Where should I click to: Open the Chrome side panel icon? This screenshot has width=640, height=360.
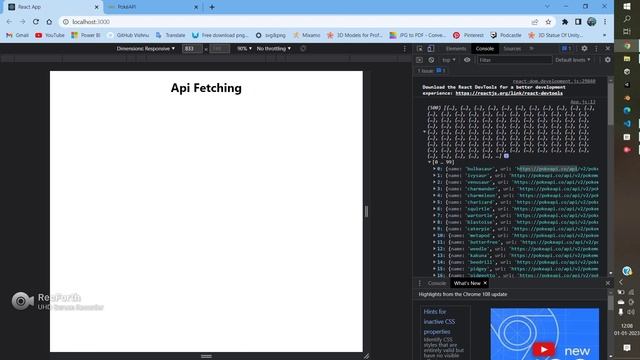tap(578, 22)
